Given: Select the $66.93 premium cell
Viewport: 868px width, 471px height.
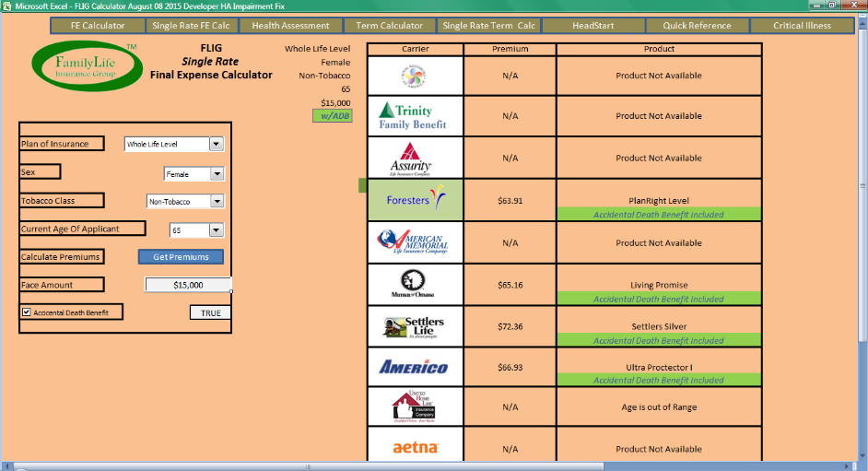Looking at the screenshot, I should [x=510, y=368].
